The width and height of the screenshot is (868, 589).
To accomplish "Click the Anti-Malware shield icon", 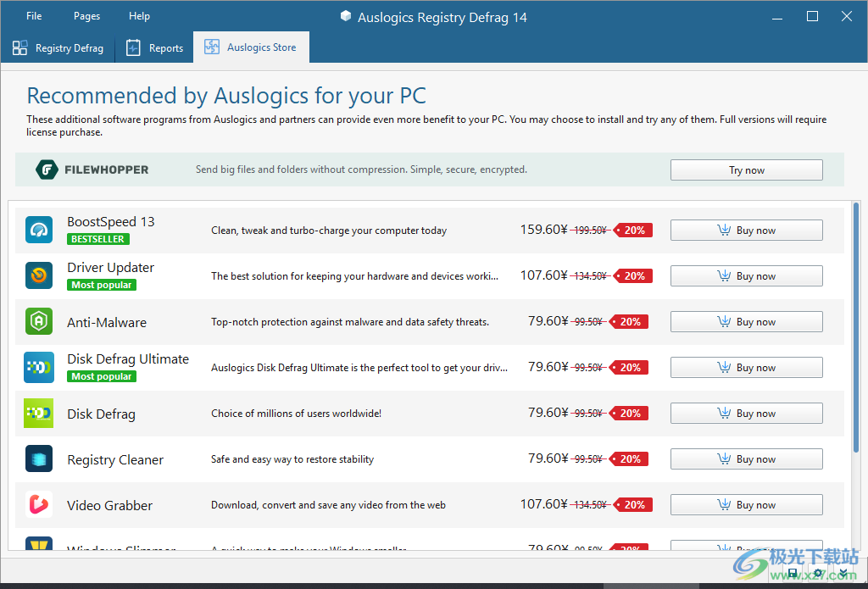I will (x=39, y=322).
